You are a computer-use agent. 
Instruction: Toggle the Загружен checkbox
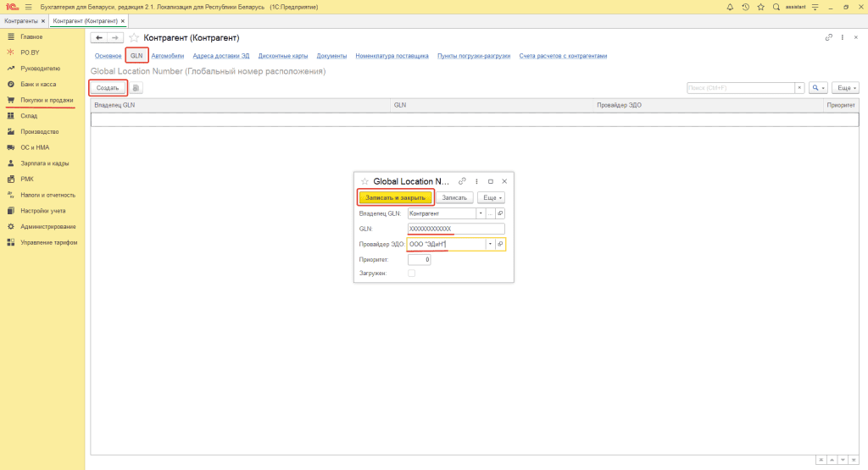(x=412, y=274)
